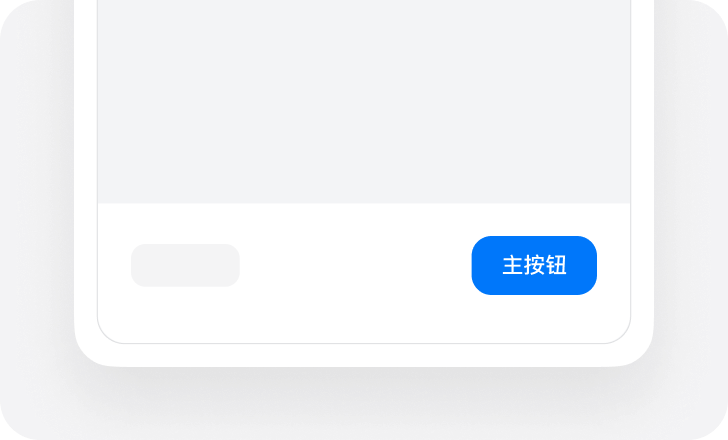This screenshot has width=728, height=440.
Task: Click the 按 character on the blue button
Action: point(534,265)
